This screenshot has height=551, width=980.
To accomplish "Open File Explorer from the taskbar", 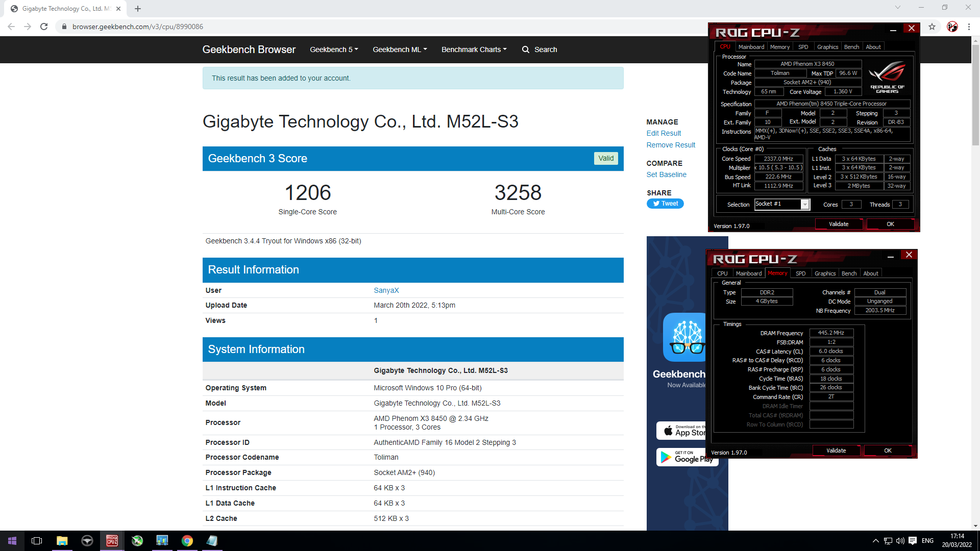I will click(62, 541).
